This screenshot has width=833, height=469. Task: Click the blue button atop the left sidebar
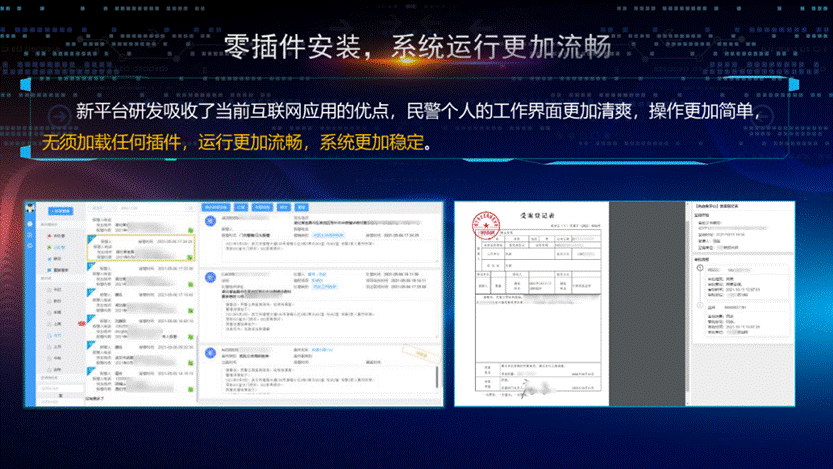[62, 211]
